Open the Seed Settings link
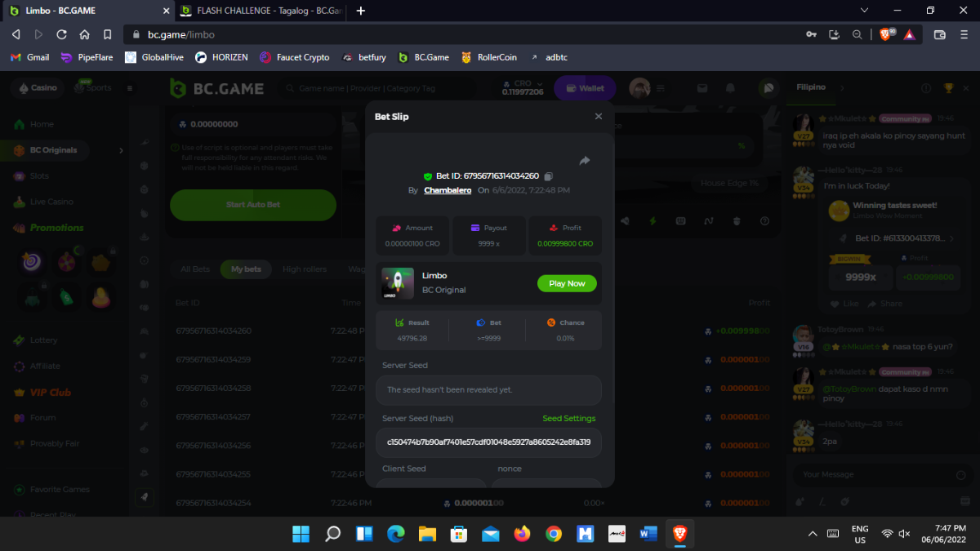This screenshot has height=551, width=980. pyautogui.click(x=568, y=419)
